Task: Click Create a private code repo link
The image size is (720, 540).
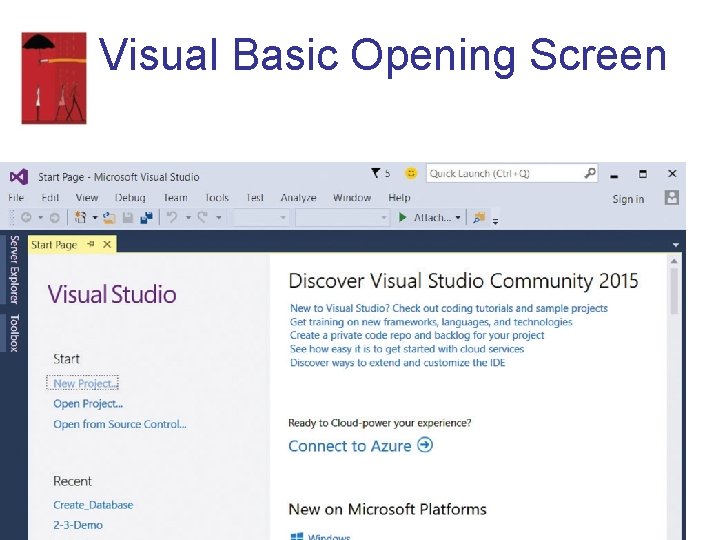Action: (x=417, y=335)
